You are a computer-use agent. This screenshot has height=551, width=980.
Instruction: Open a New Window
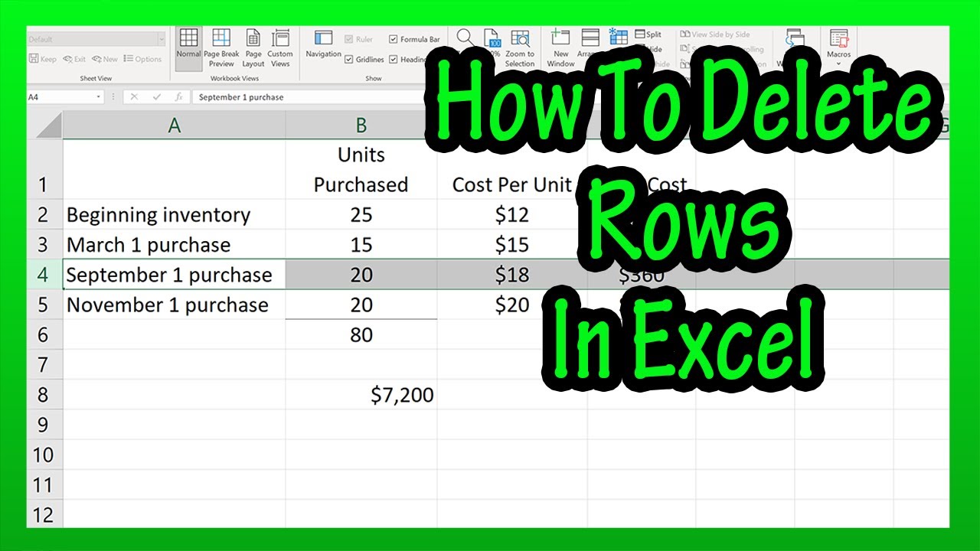click(x=560, y=47)
